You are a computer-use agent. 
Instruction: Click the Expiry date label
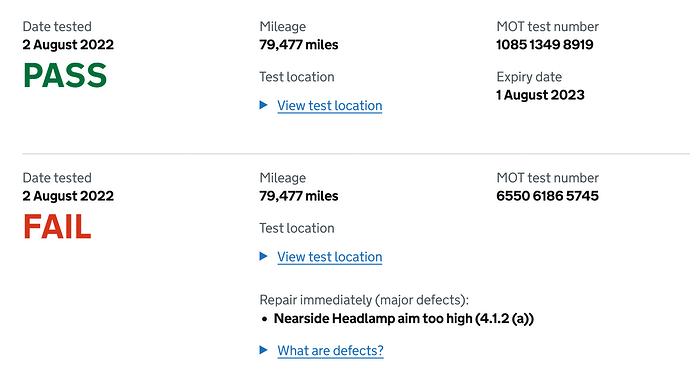tap(529, 77)
